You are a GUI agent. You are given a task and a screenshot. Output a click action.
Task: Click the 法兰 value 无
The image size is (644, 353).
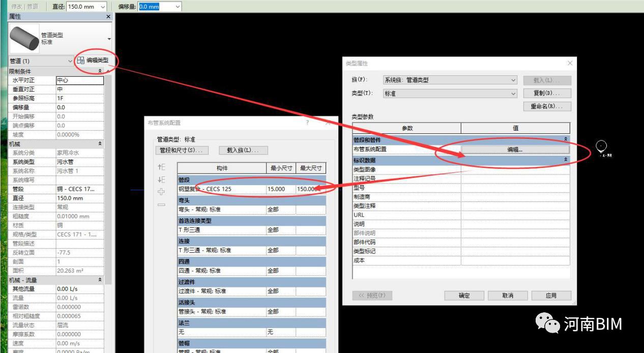[x=221, y=332]
